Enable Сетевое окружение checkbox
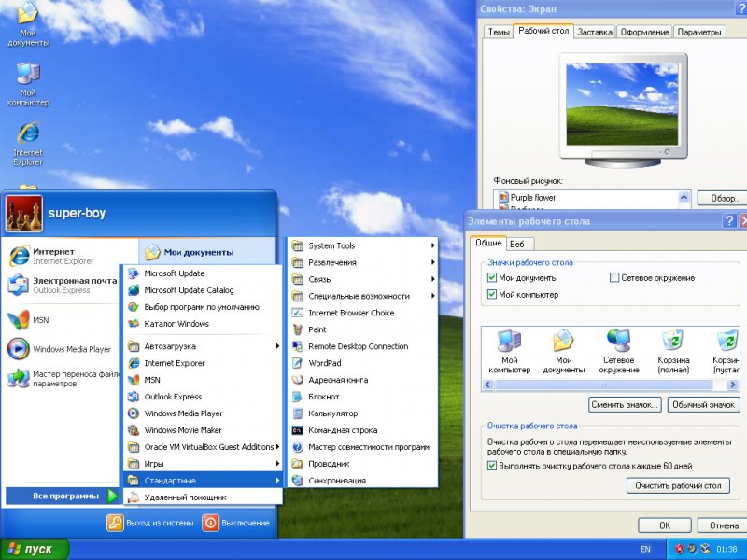 (x=614, y=277)
